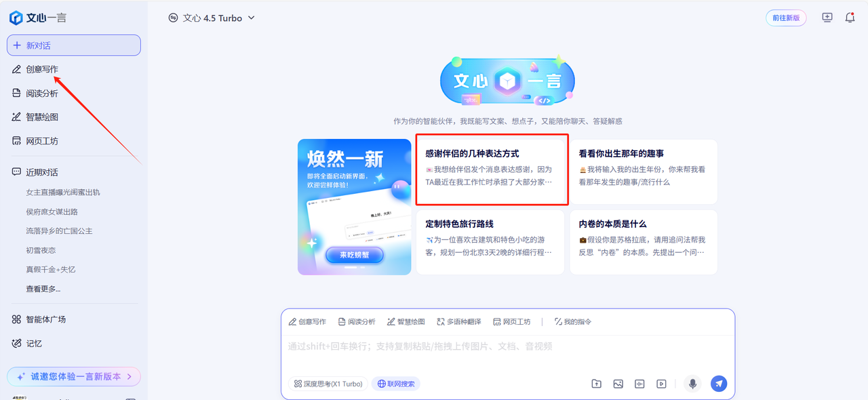
Task: Click 诚邀您体验一言新版本 invitation banner
Action: [x=74, y=376]
